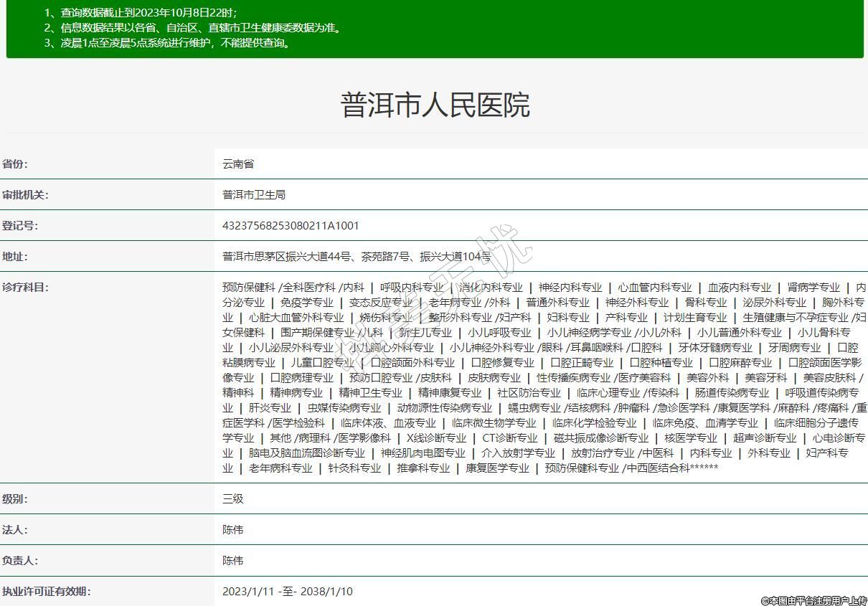Select the 执业许可证有效期 field label
Screen dimensions: 868x606
tap(46, 591)
